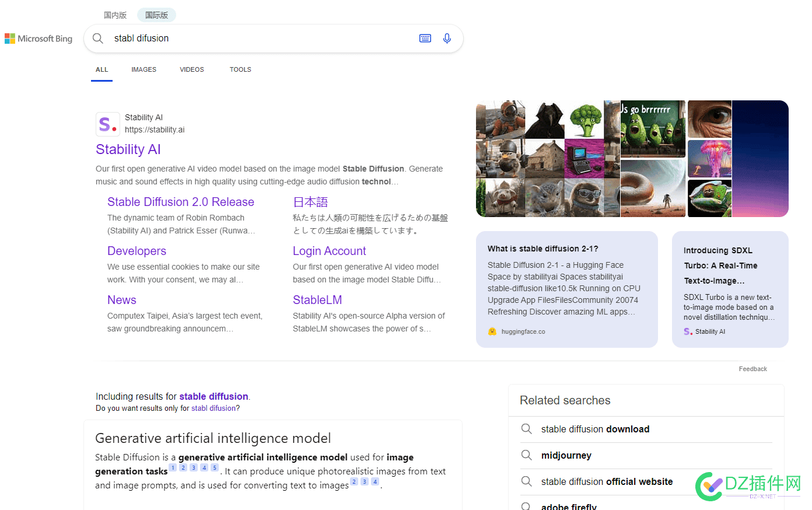Open the IMAGES tab

pos(143,69)
